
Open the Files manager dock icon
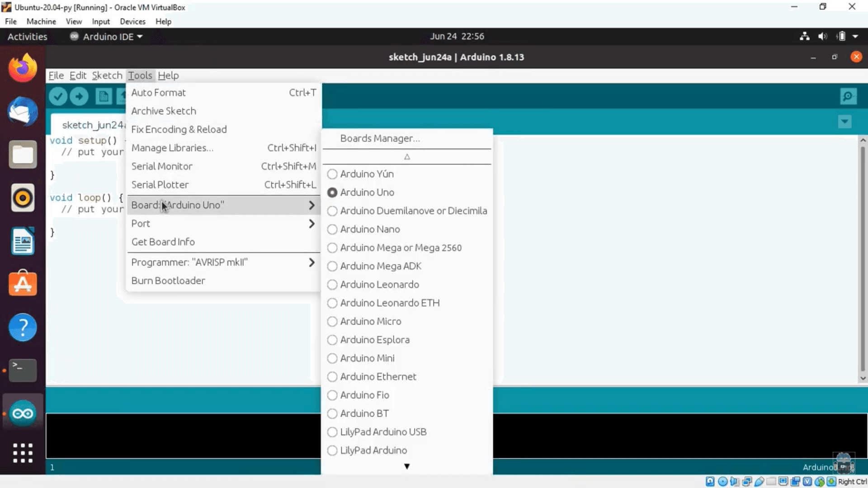pos(23,155)
